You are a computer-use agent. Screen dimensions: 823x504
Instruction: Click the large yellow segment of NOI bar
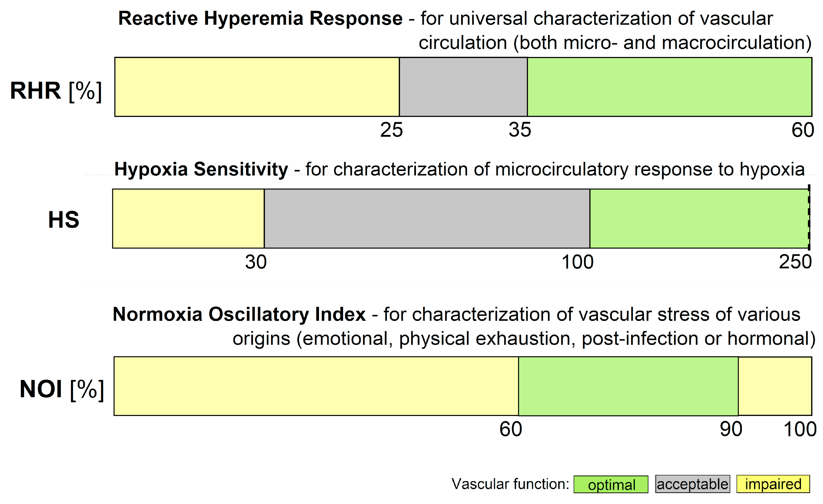point(316,386)
